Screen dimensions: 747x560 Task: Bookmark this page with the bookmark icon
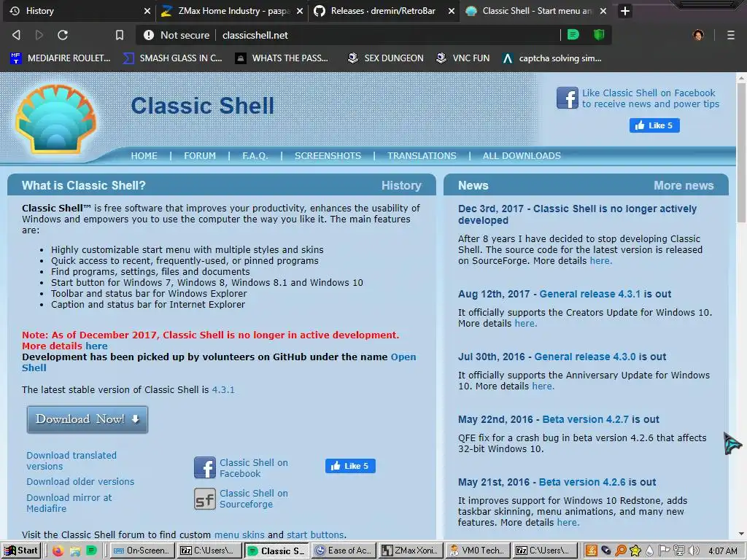pyautogui.click(x=120, y=35)
